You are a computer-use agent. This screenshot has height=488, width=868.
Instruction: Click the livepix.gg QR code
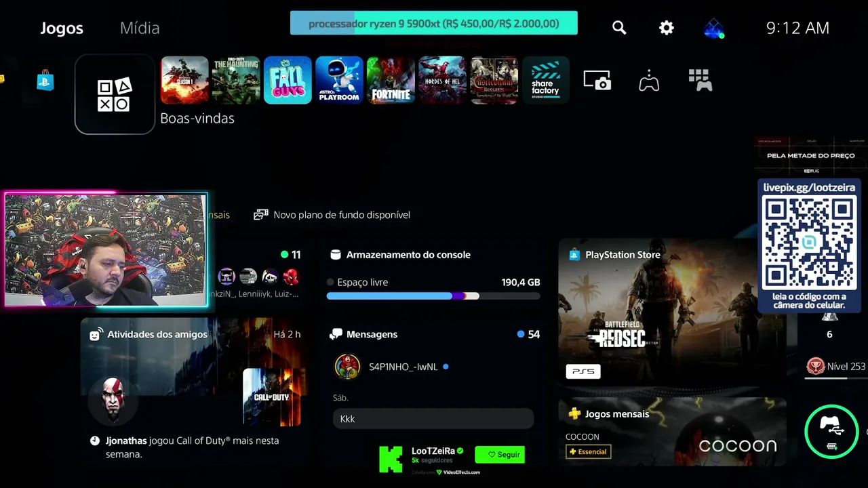[809, 242]
